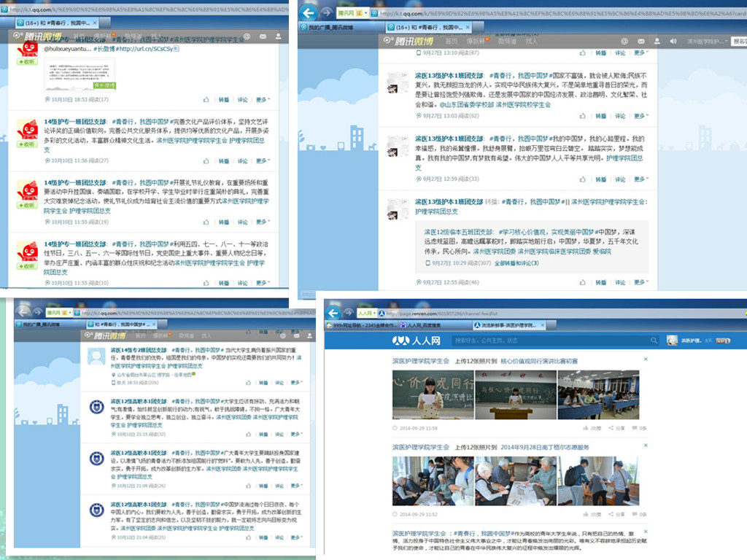Open the classroom audience photo thumbnail

(598, 395)
